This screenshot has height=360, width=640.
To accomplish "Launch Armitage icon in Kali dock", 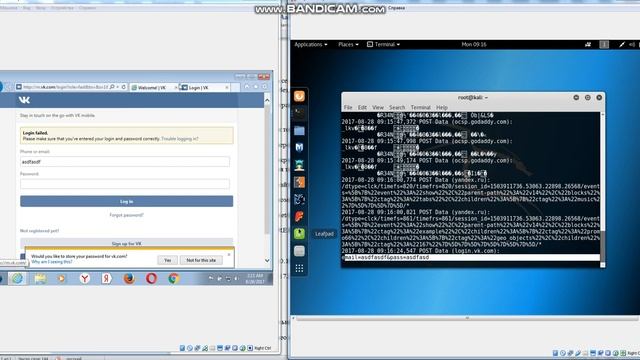I will tap(299, 165).
